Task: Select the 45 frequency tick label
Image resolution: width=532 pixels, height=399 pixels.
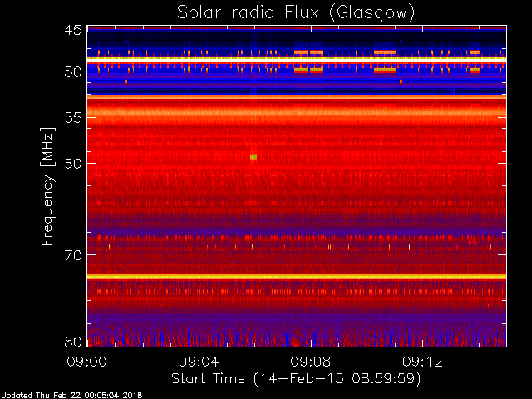Action: pos(73,30)
